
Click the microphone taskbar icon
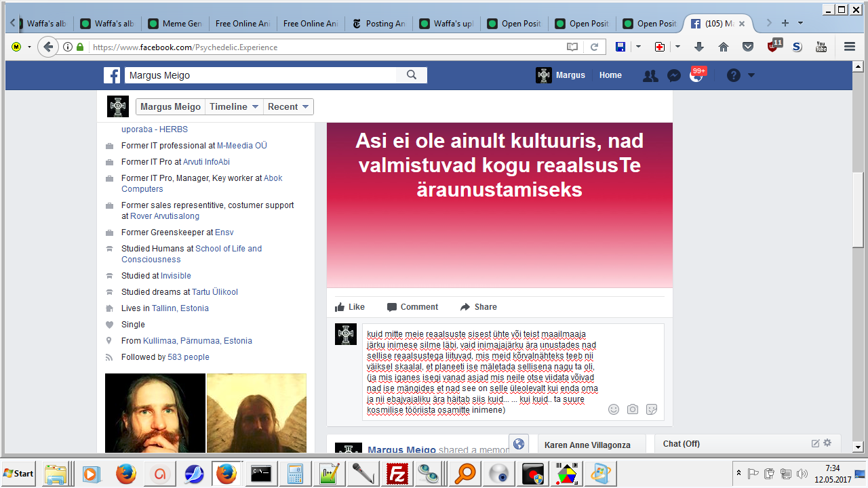coord(362,472)
